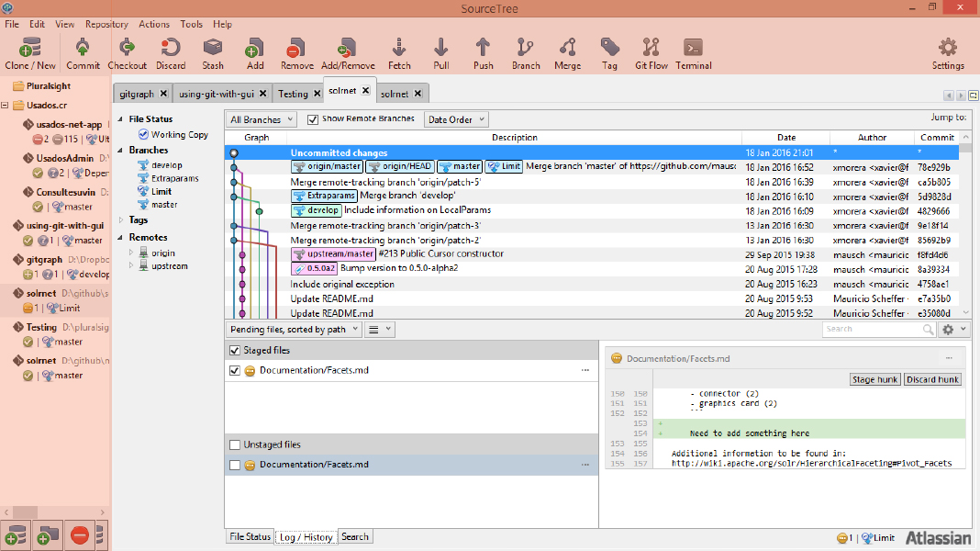The image size is (980, 551).
Task: Click the Stage hunk button
Action: pos(875,379)
